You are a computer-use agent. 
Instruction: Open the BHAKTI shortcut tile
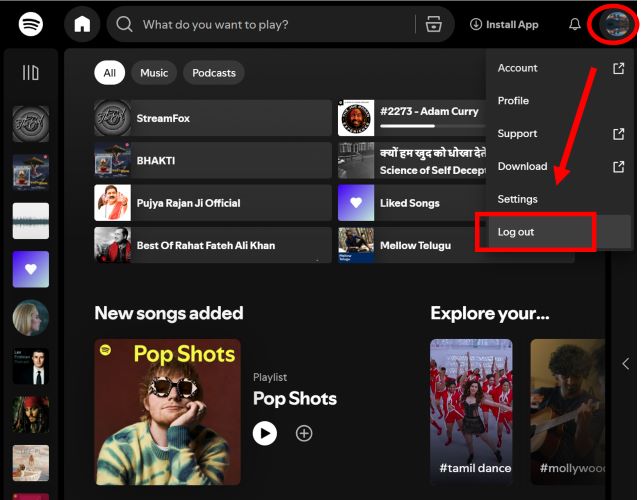(213, 160)
